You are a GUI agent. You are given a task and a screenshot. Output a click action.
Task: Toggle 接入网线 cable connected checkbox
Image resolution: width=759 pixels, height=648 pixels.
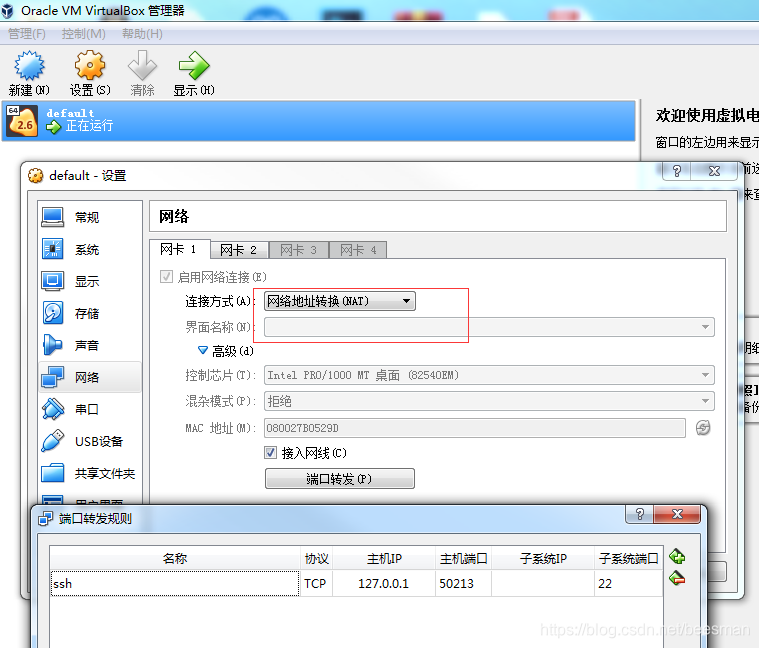coord(271,452)
